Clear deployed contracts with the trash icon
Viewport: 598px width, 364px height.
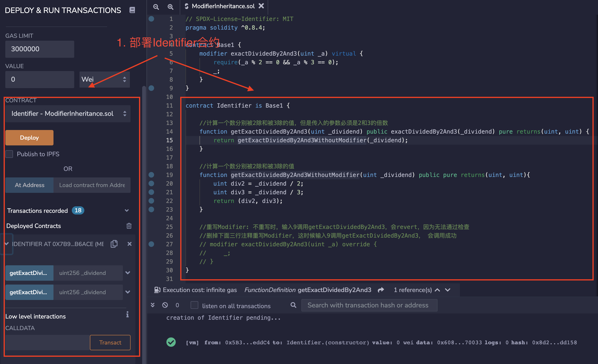(129, 226)
